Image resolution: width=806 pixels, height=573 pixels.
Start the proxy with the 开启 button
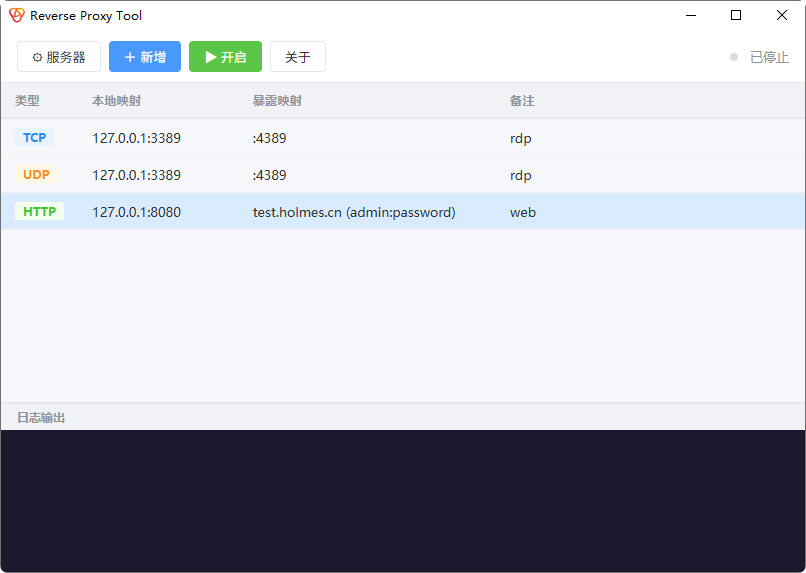[x=225, y=57]
